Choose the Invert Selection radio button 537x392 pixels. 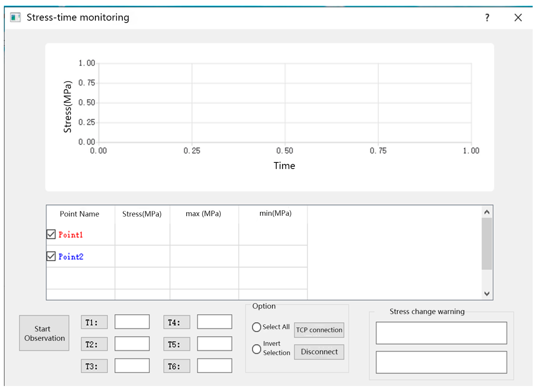256,349
